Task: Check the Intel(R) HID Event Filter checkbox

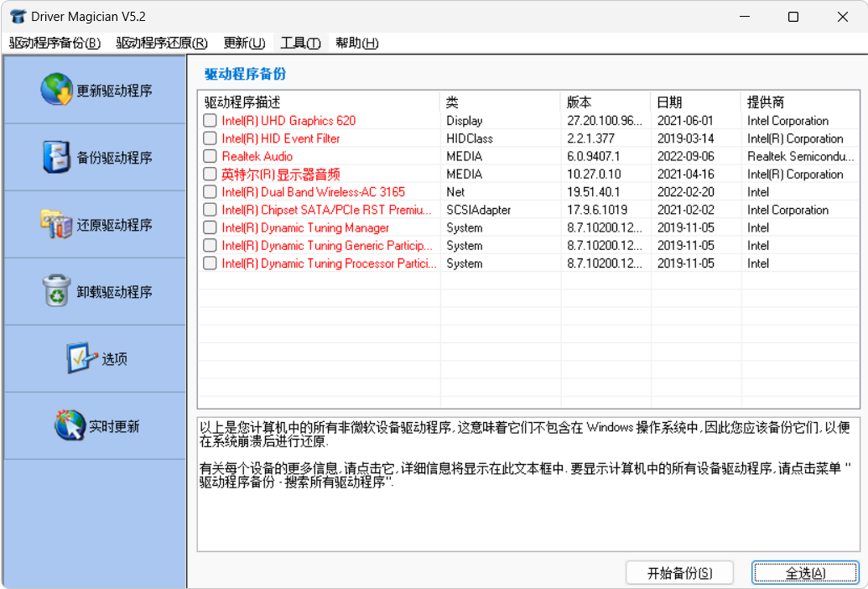Action: [210, 138]
